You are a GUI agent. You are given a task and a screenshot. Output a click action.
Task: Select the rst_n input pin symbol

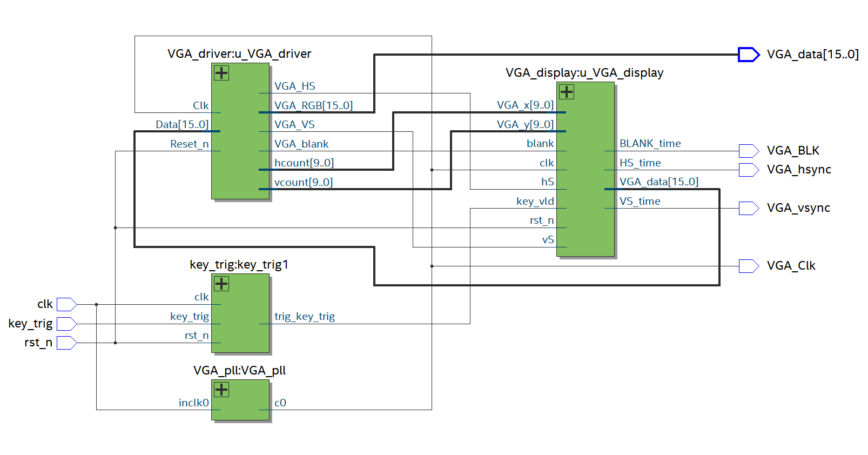(x=67, y=343)
